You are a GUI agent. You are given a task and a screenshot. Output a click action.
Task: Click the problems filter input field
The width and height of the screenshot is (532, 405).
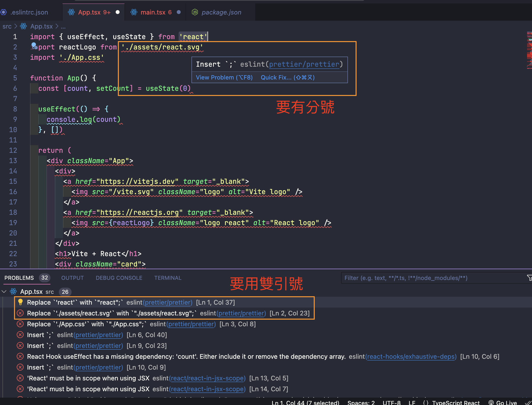click(x=433, y=278)
